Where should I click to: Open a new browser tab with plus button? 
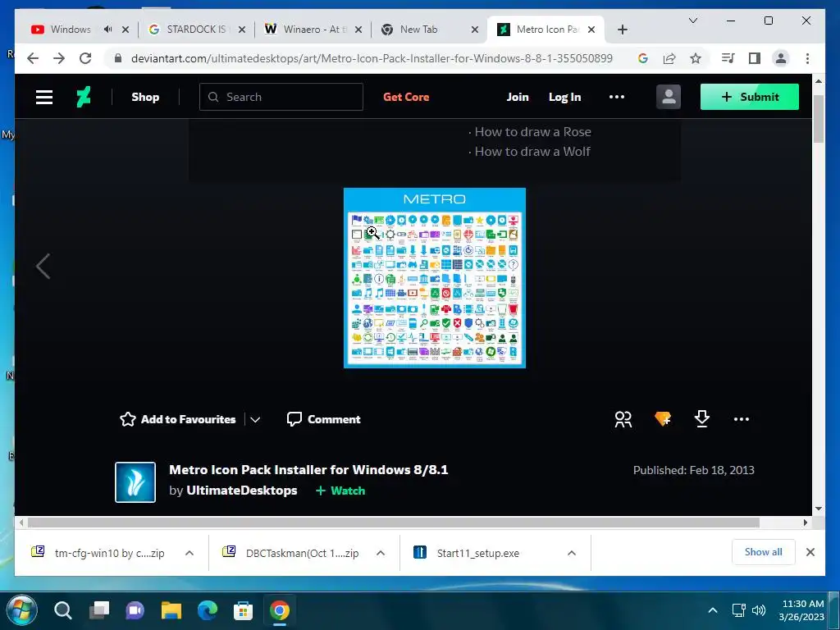tap(623, 30)
